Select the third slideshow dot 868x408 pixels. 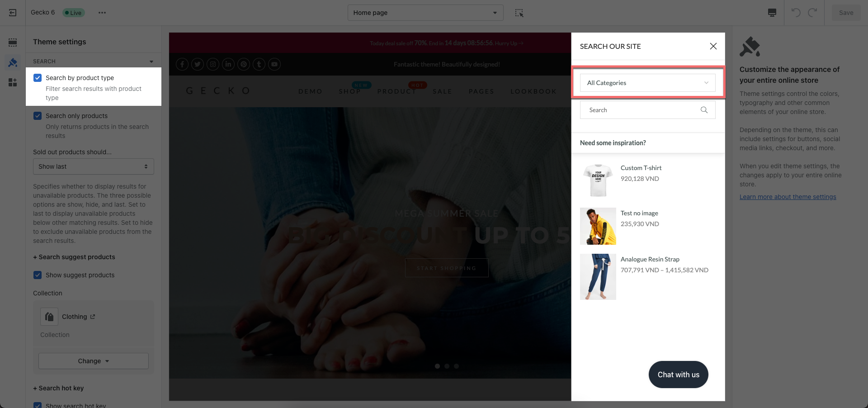point(456,366)
